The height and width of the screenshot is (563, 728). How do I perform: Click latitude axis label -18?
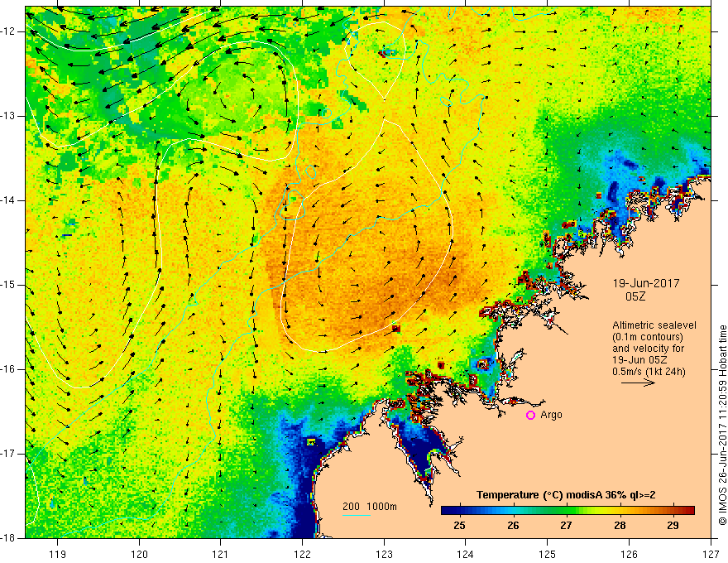coord(8,538)
